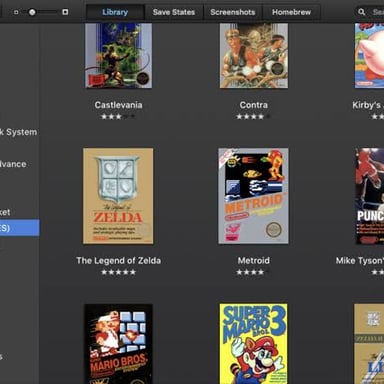
Task: Click the small grid size icon
Action: click(16, 12)
